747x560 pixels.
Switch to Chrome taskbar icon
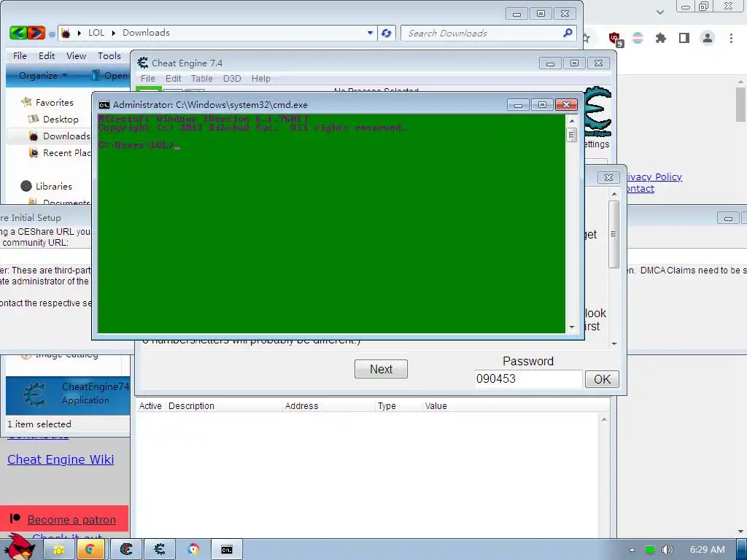coord(90,550)
